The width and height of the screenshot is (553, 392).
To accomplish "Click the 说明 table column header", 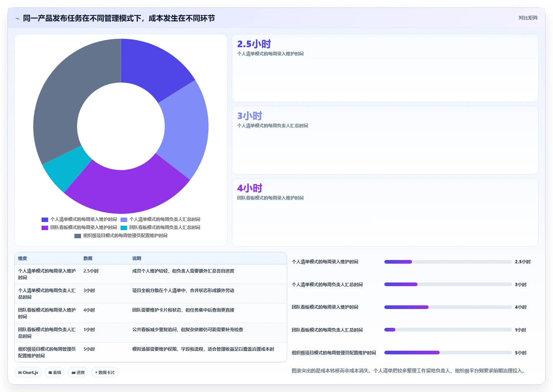I will click(x=137, y=259).
